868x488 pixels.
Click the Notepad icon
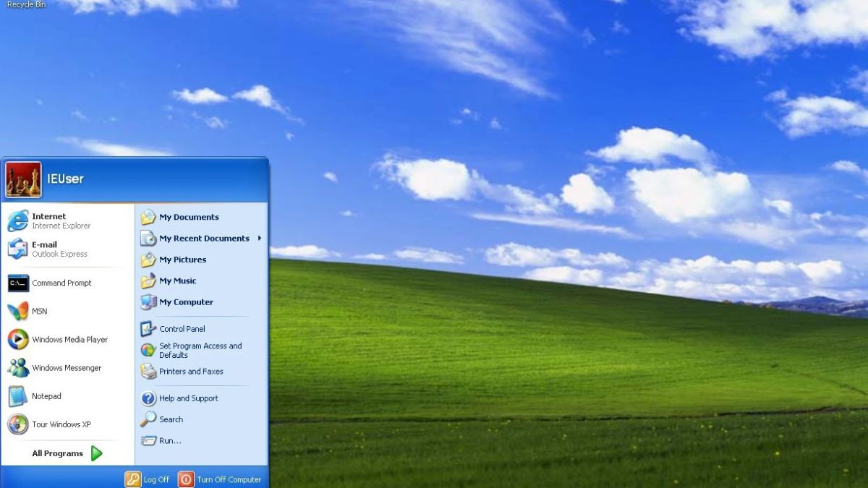[x=18, y=396]
